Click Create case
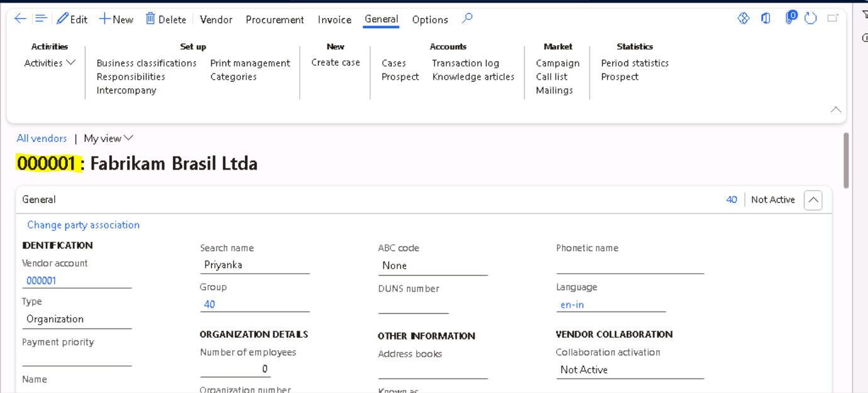 click(336, 62)
